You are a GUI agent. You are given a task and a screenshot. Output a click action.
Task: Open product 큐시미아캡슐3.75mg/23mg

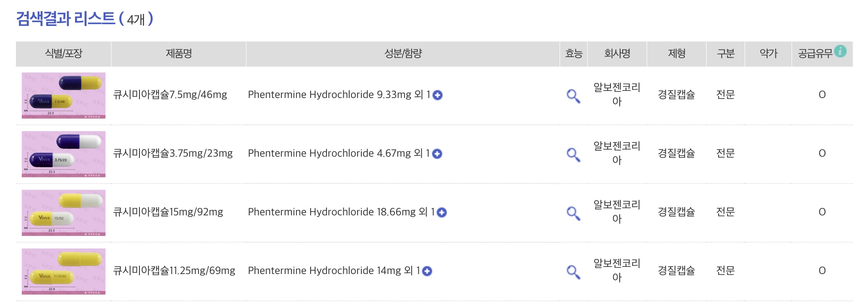[x=173, y=153]
